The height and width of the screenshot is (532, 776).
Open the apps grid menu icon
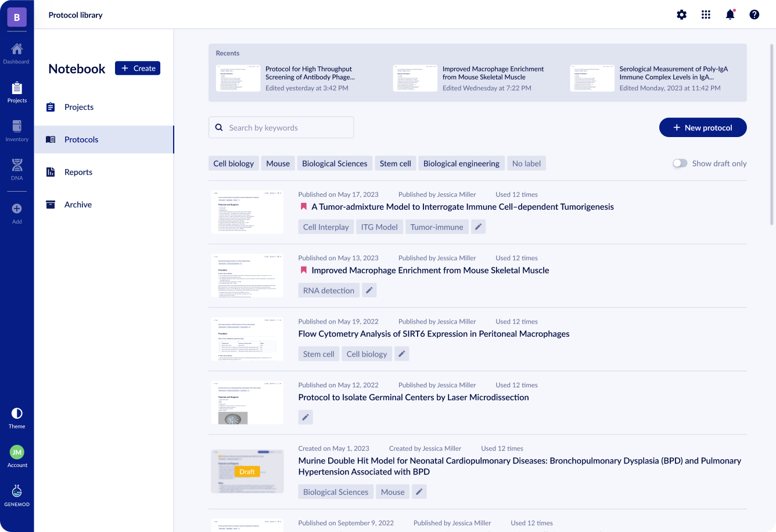706,15
